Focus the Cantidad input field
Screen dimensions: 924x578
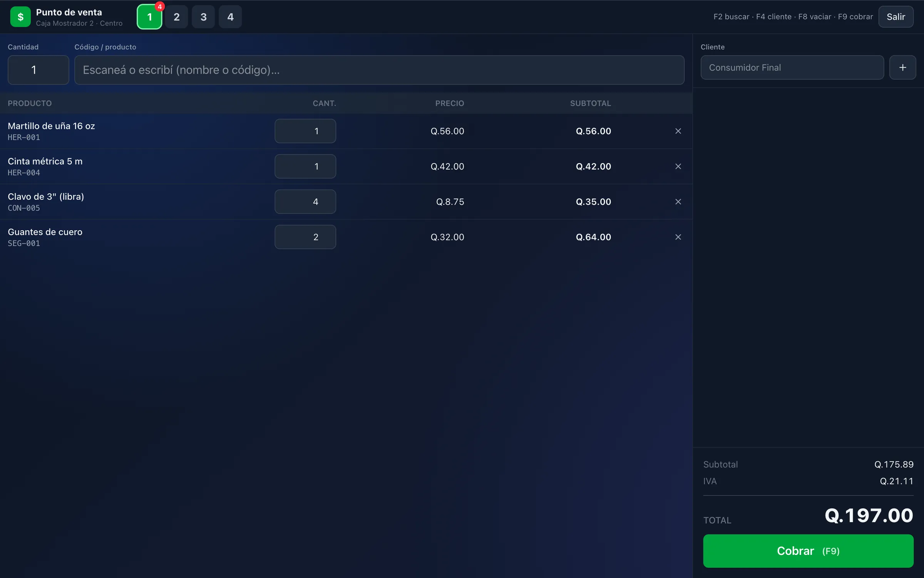coord(38,70)
